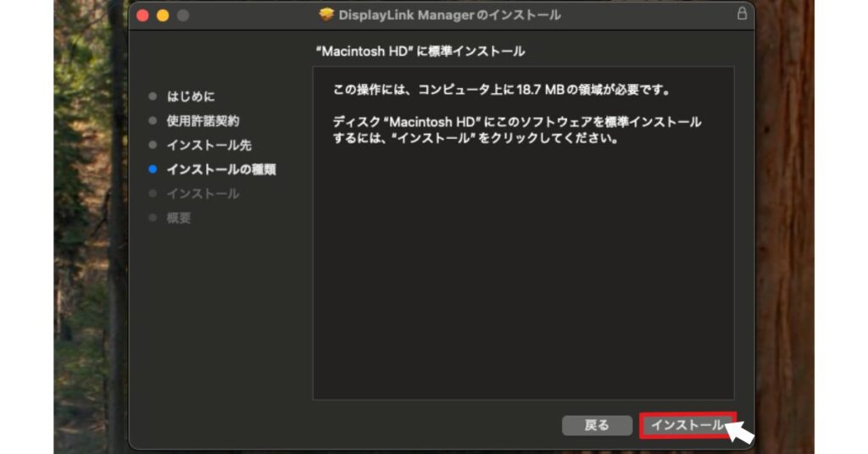Click the paragraph starting with ディスク
The height and width of the screenshot is (454, 868).
pyautogui.click(x=517, y=130)
